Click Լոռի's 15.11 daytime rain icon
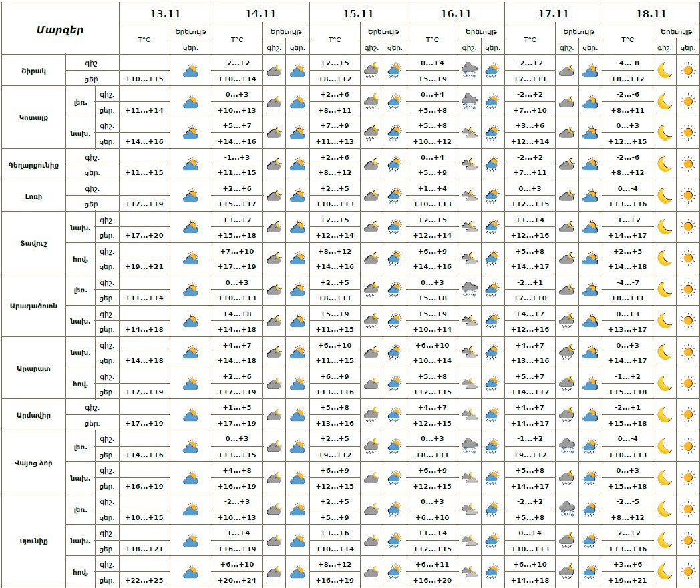Viewport: 700px width, 588px height. click(394, 196)
